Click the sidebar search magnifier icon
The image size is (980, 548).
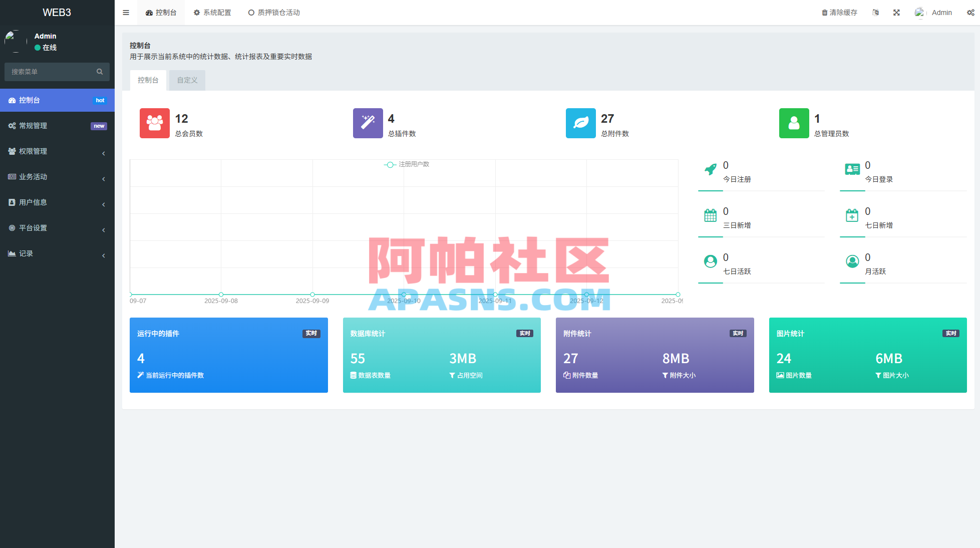click(x=100, y=72)
